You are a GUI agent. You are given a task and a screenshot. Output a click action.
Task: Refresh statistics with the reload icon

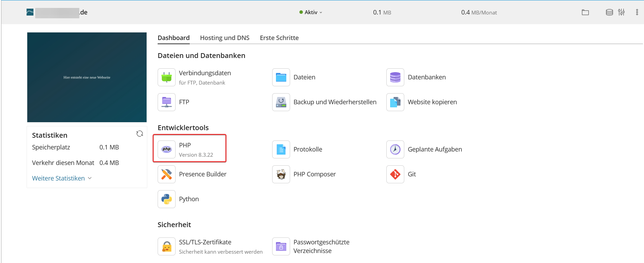[140, 134]
